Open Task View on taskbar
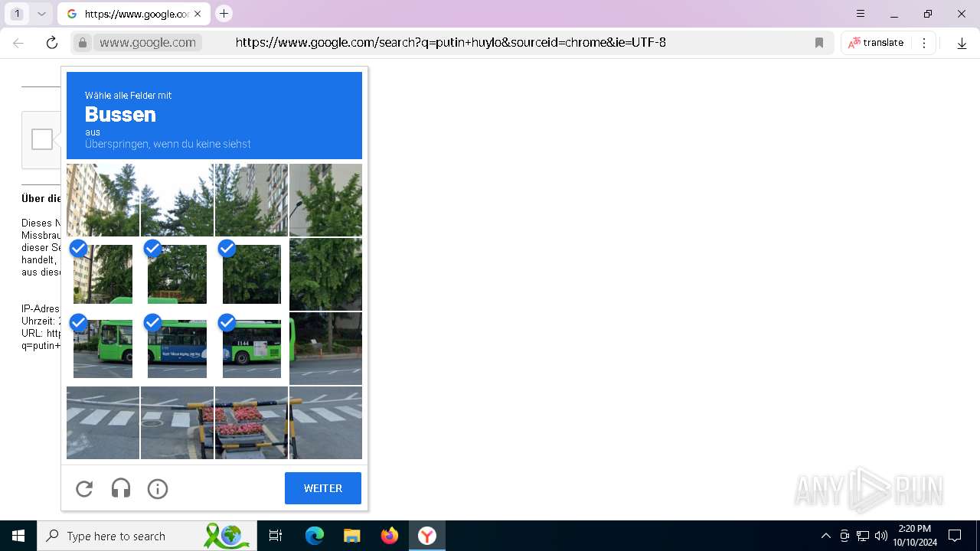Viewport: 980px width, 551px height. point(276,536)
